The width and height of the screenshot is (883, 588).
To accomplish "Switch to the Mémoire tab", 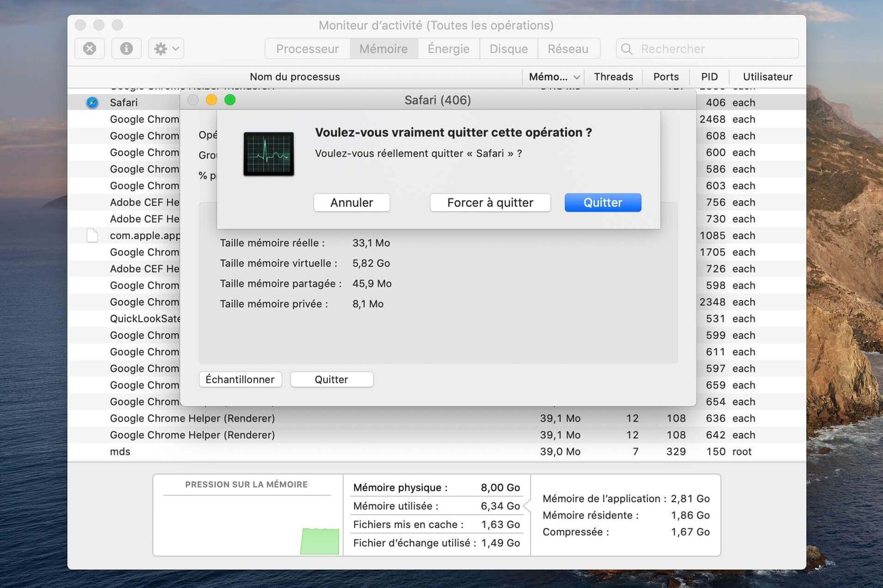I will [384, 49].
